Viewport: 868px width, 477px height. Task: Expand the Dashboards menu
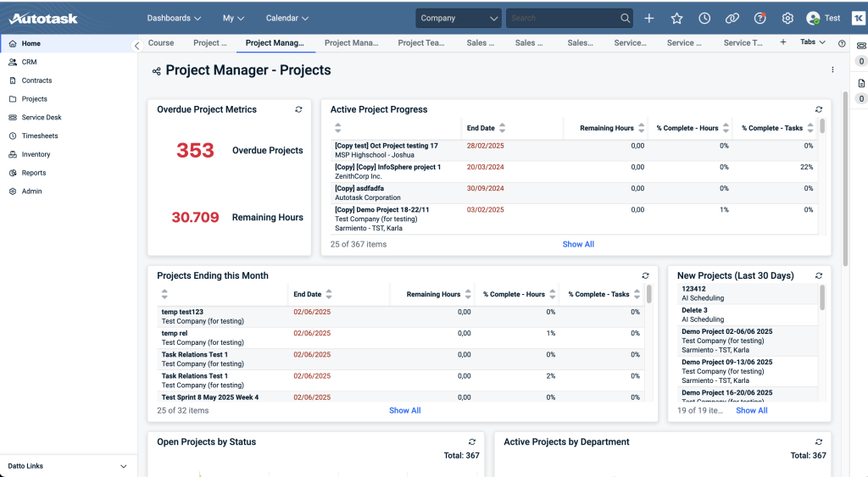(174, 19)
